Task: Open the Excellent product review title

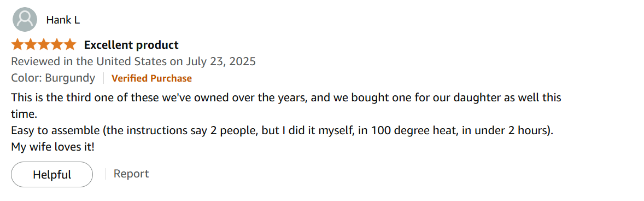Action: coord(131,45)
